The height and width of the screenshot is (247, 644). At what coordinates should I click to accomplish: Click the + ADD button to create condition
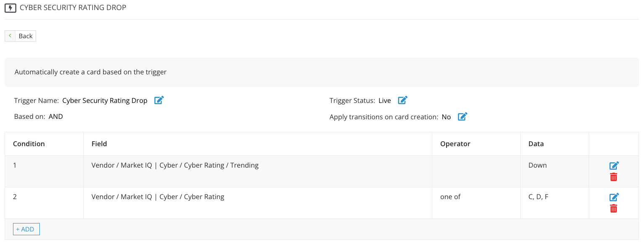[x=26, y=229]
